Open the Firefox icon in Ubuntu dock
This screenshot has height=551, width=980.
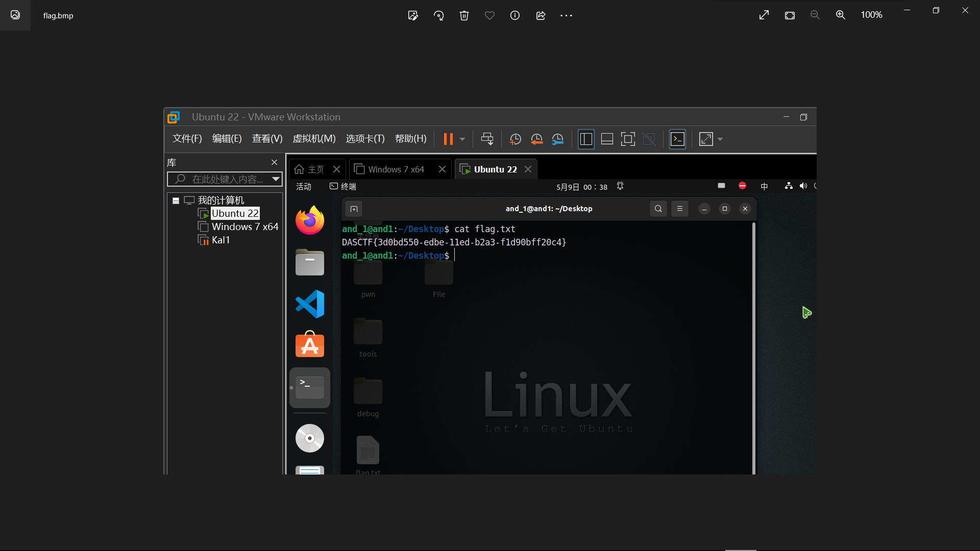point(310,220)
